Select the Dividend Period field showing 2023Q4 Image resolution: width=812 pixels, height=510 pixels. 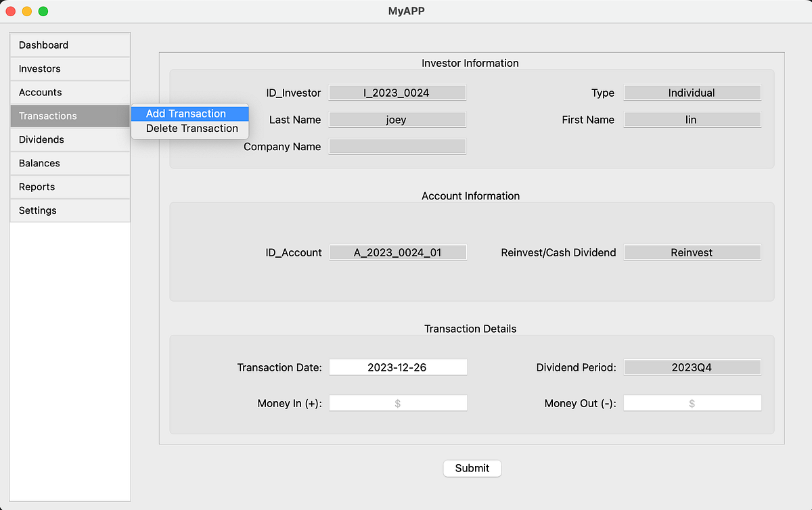[692, 367]
